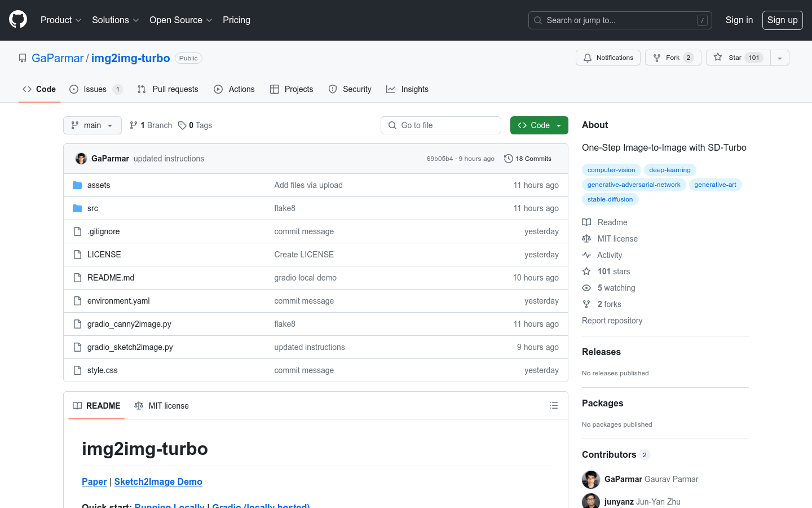This screenshot has width=812, height=508.
Task: Click the GitHub logo icon
Action: coord(18,20)
